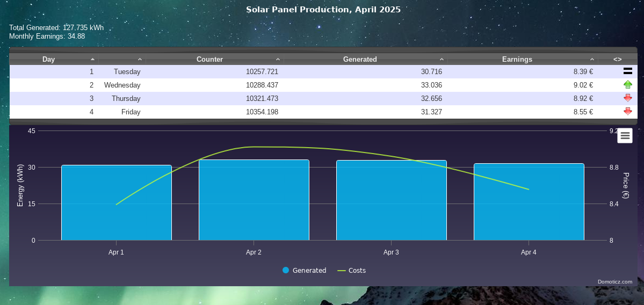
Task: Click counter value 10321.473
Action: click(x=262, y=98)
